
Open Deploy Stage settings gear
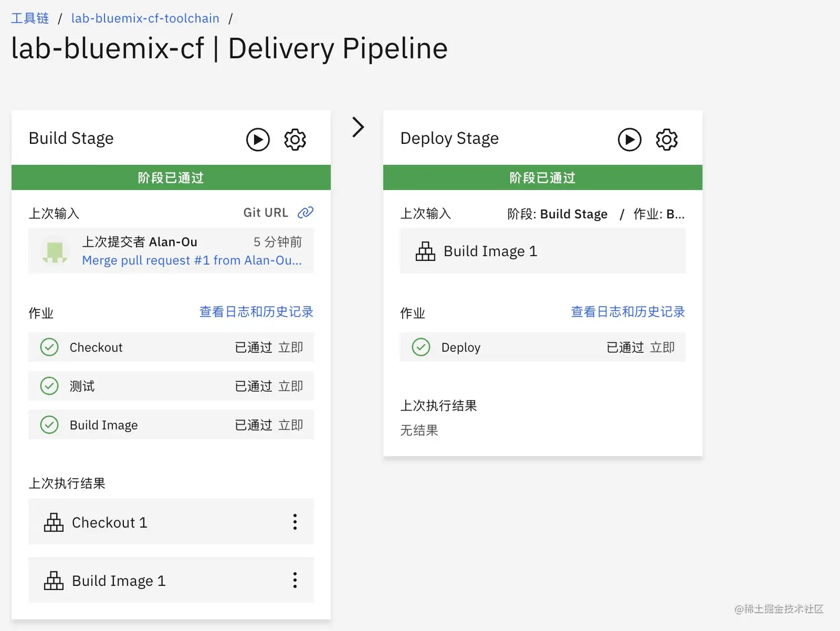click(667, 139)
